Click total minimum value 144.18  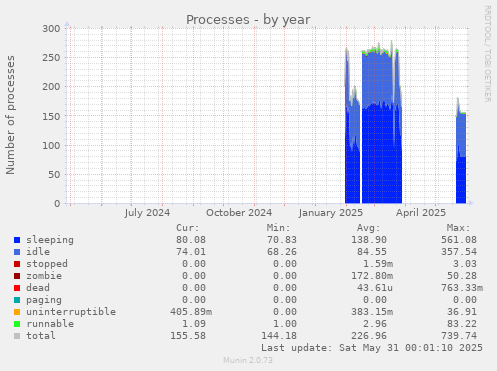tap(279, 336)
